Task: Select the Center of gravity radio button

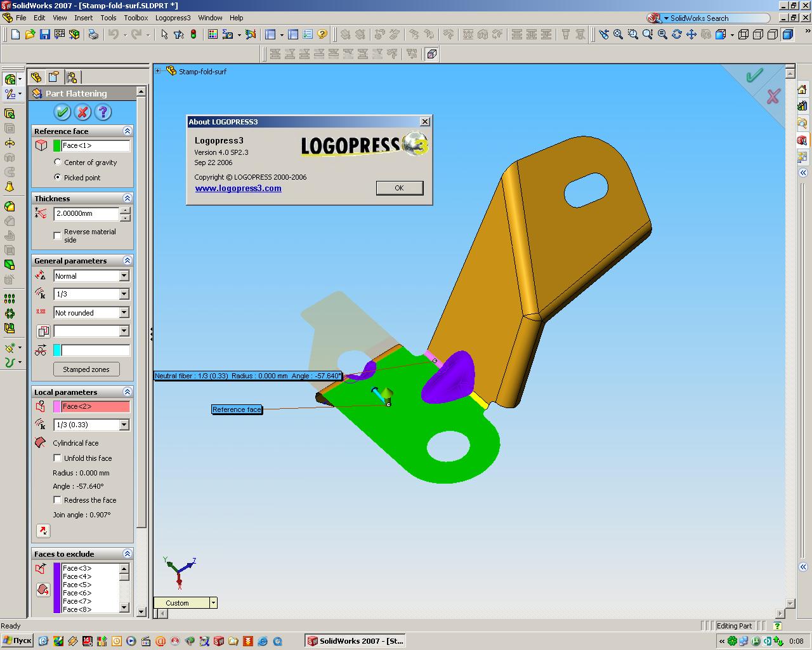Action: pyautogui.click(x=58, y=162)
